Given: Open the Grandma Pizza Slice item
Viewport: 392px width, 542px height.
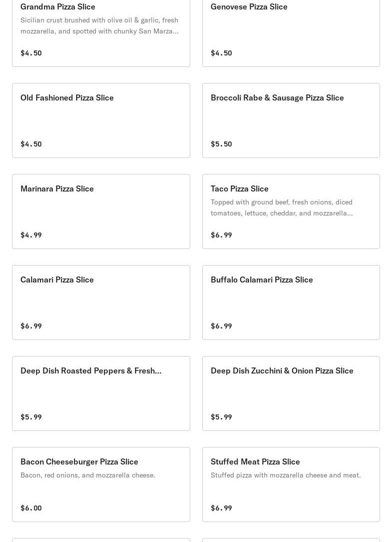Looking at the screenshot, I should coord(58,6).
